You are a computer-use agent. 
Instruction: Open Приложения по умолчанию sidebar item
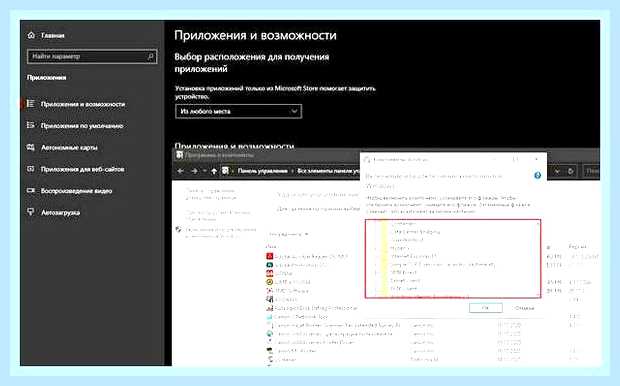tap(75, 126)
